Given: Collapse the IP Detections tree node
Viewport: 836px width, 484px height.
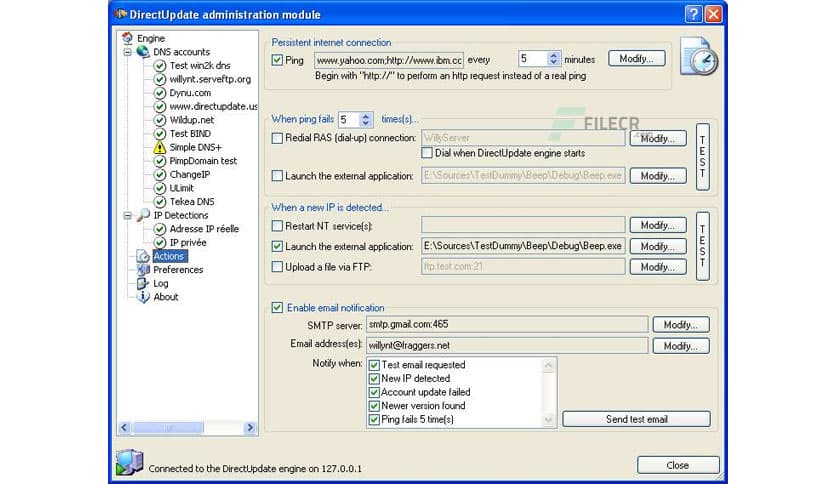Looking at the screenshot, I should (127, 216).
